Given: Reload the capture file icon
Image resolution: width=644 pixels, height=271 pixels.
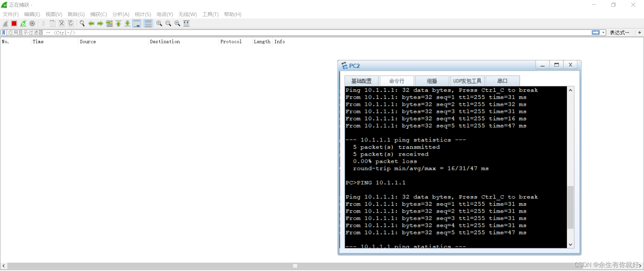Looking at the screenshot, I should click(71, 23).
